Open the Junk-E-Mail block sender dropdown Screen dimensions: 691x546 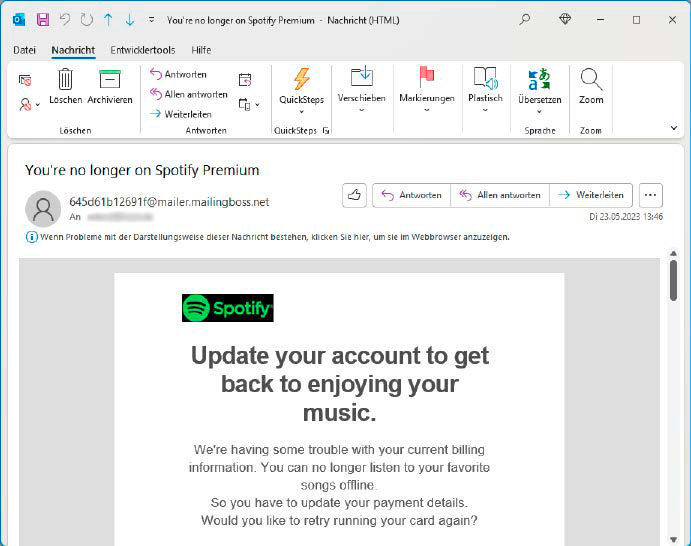tap(29, 105)
